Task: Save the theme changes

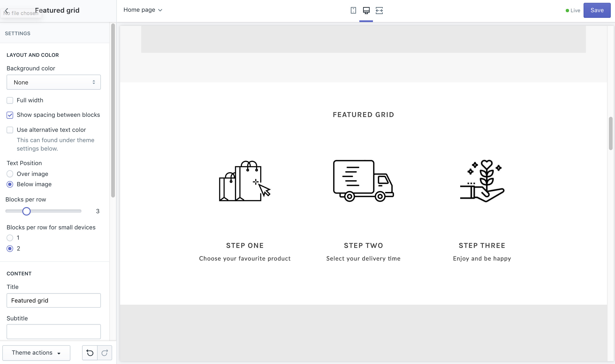Action: [597, 10]
